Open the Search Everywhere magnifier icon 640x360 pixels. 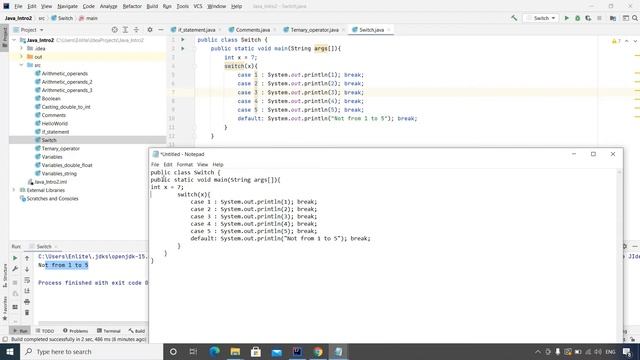(635, 18)
